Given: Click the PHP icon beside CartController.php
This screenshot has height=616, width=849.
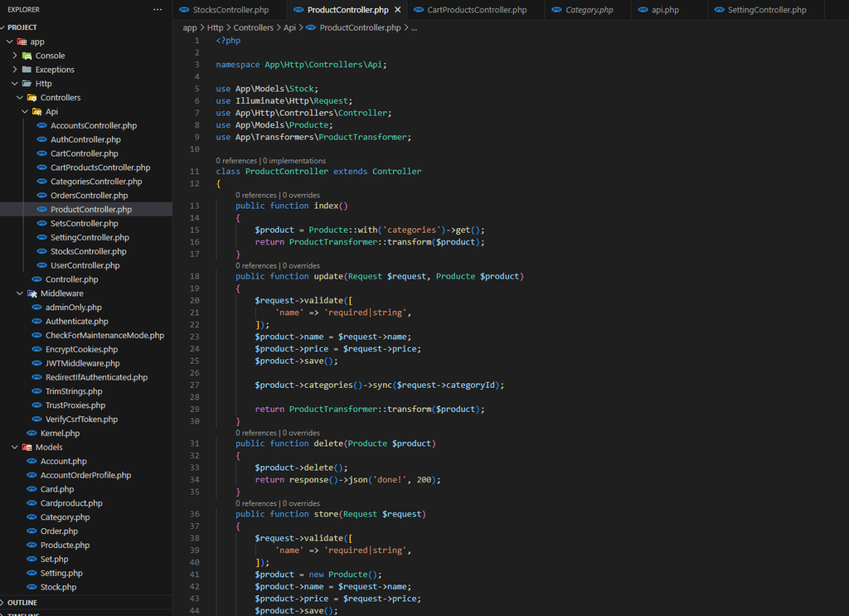Looking at the screenshot, I should [42, 153].
